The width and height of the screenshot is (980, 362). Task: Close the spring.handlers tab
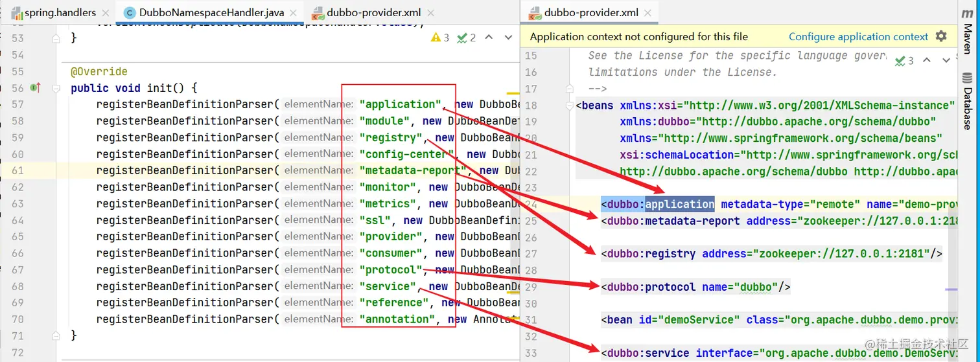coord(106,12)
